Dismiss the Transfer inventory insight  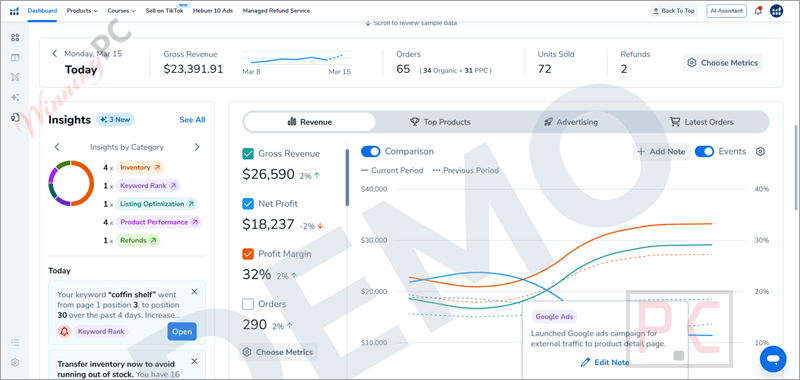point(194,361)
